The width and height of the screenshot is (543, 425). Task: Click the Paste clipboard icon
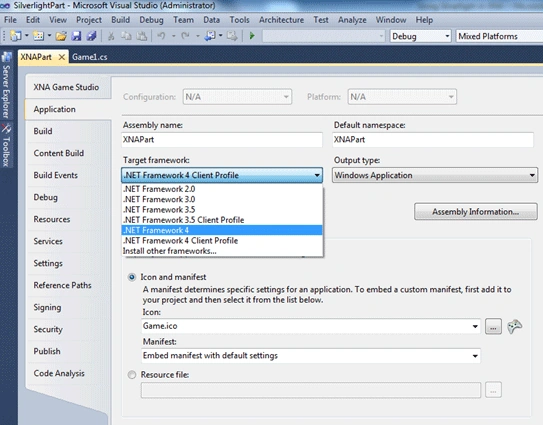tap(141, 36)
